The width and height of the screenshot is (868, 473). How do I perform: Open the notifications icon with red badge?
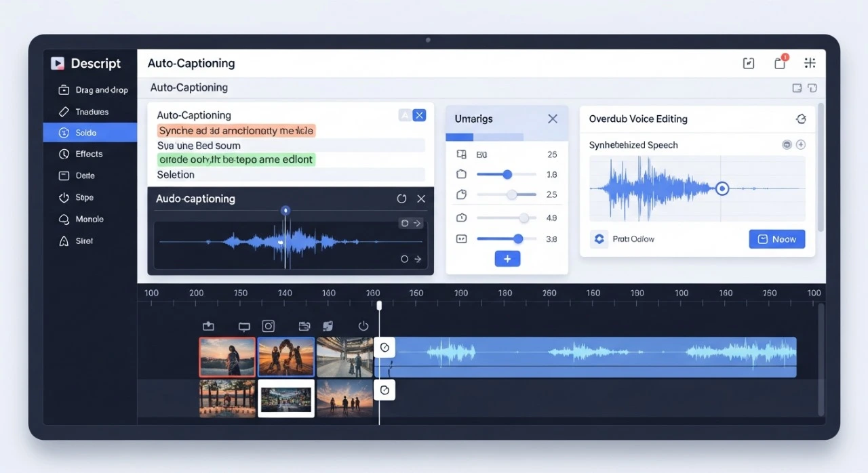pos(780,63)
